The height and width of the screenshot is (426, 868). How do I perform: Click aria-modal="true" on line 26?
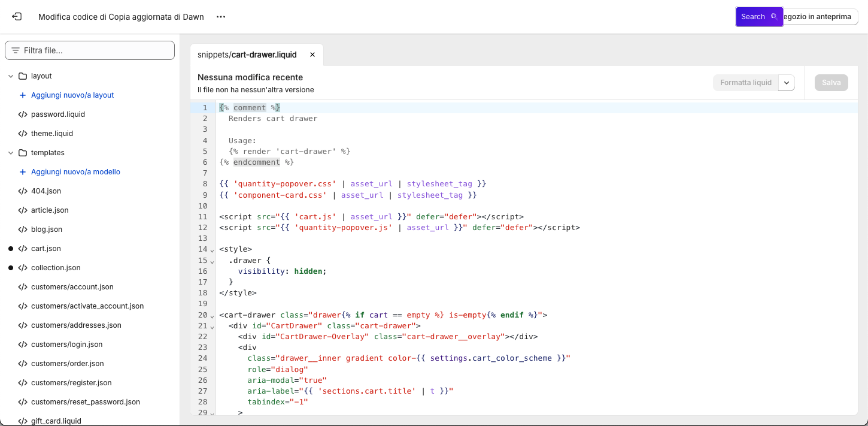click(x=287, y=380)
